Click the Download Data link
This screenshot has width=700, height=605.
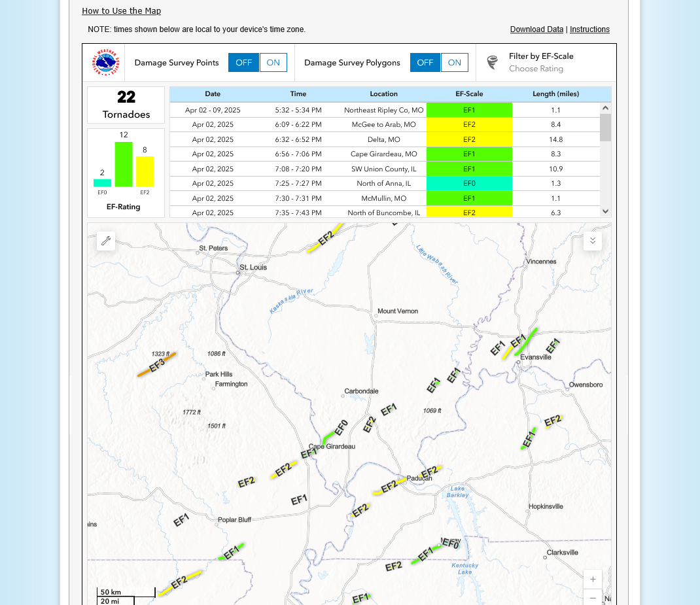536,29
